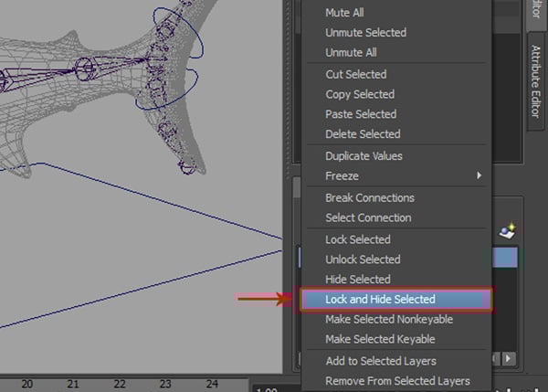
Task: Click the create new layer icon
Action: pos(508,231)
